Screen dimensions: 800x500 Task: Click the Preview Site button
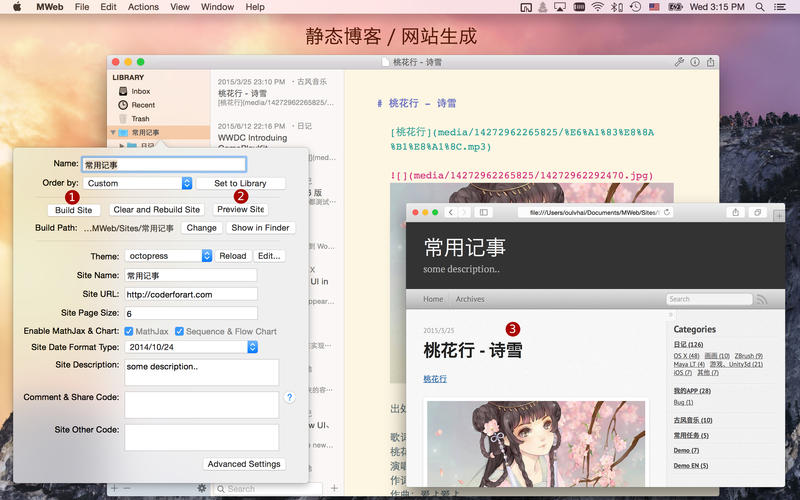tap(240, 210)
